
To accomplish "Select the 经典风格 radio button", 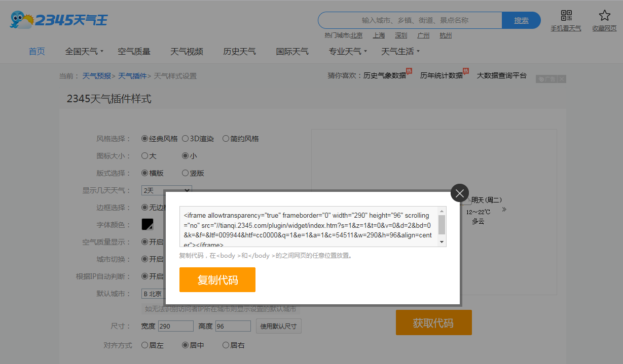I will [144, 139].
